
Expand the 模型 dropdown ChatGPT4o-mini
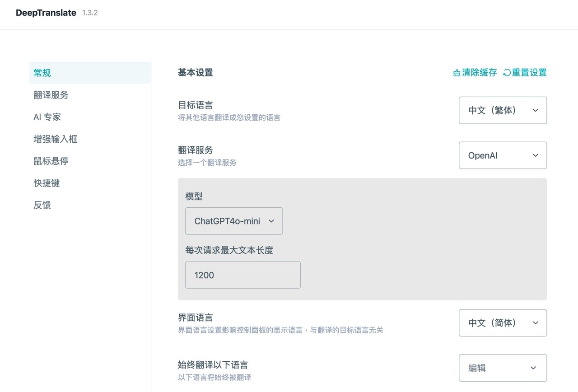point(234,221)
